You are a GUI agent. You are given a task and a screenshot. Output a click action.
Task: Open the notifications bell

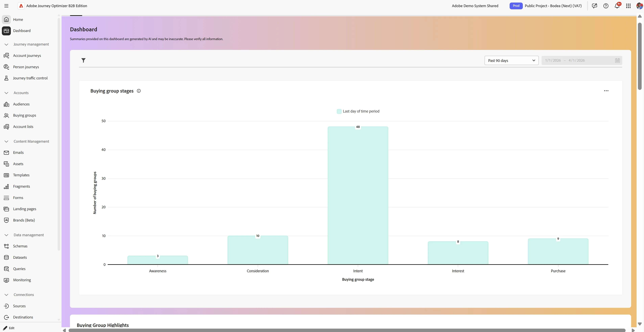(x=617, y=6)
